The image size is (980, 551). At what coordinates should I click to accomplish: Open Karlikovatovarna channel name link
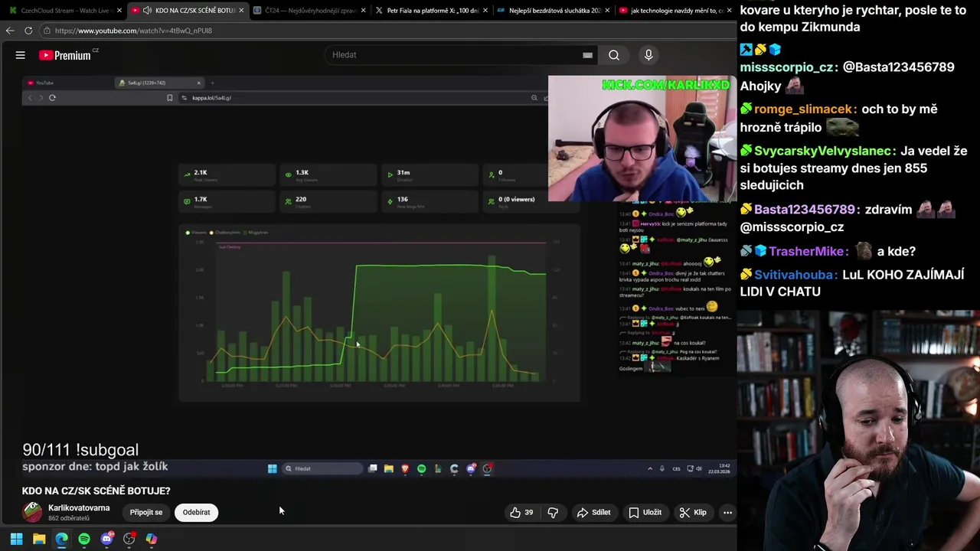point(79,508)
